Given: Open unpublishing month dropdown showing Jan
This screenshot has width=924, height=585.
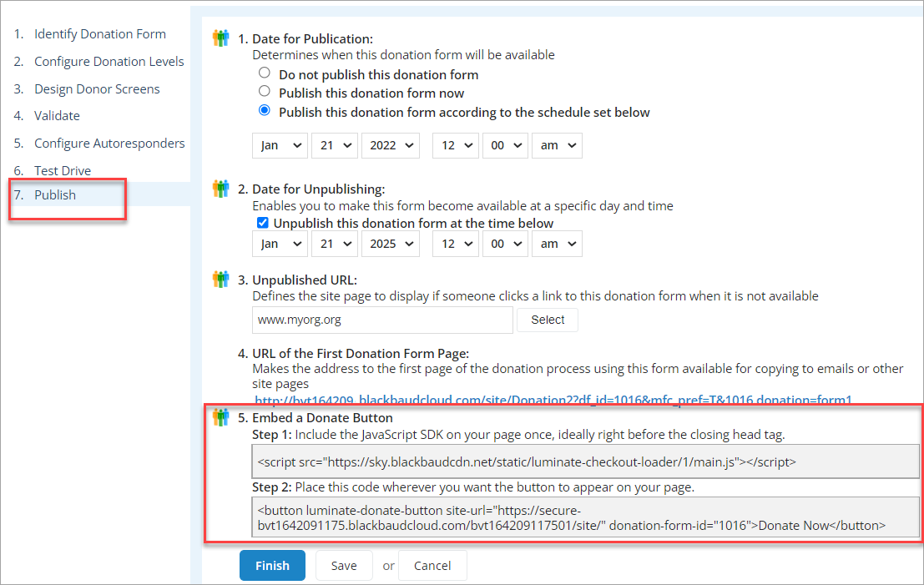Looking at the screenshot, I should [x=280, y=244].
